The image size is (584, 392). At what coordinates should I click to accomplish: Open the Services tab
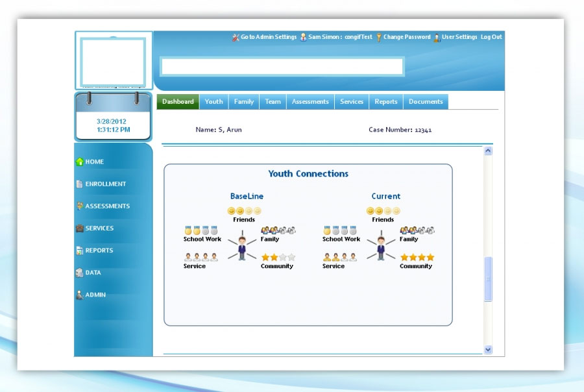tap(352, 102)
